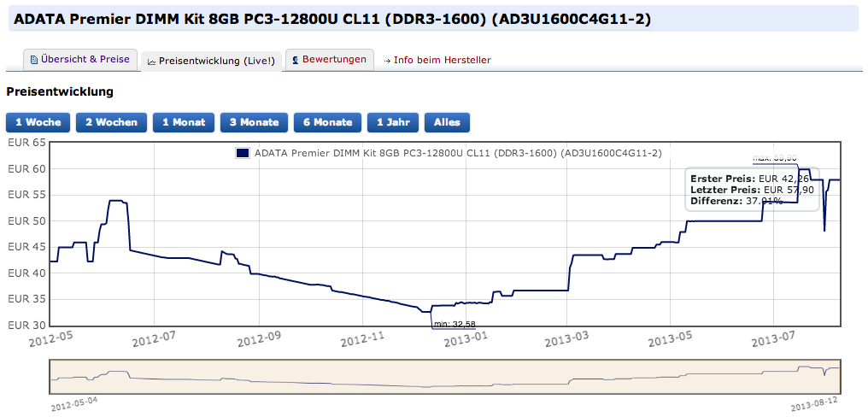Click the EUR 55 y-axis label

pos(26,195)
